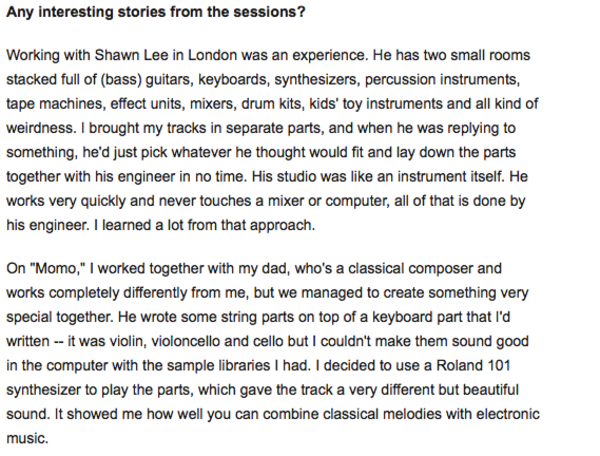
Task: Click the quoted title "Momo,"
Action: pos(60,268)
